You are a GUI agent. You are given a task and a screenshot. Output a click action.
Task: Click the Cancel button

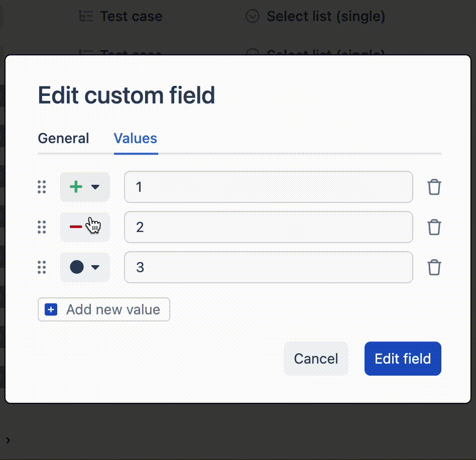pyautogui.click(x=316, y=359)
